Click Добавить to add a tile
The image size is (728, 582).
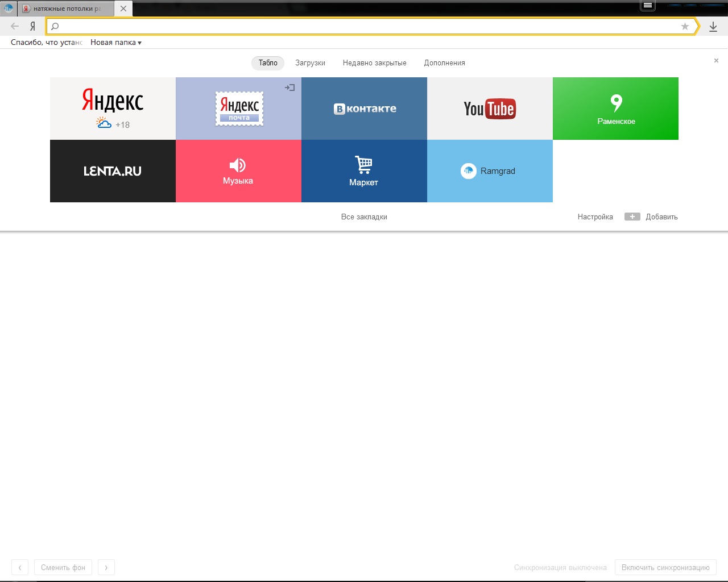click(x=661, y=217)
